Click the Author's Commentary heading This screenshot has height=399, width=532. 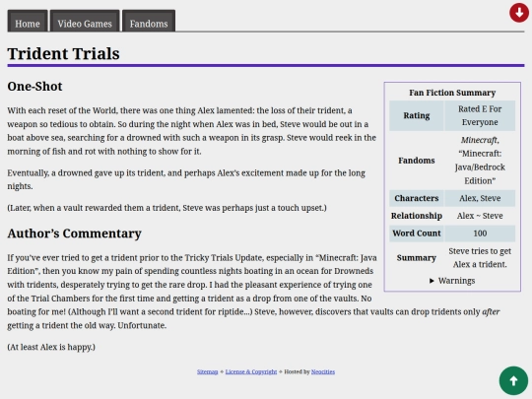[74, 233]
